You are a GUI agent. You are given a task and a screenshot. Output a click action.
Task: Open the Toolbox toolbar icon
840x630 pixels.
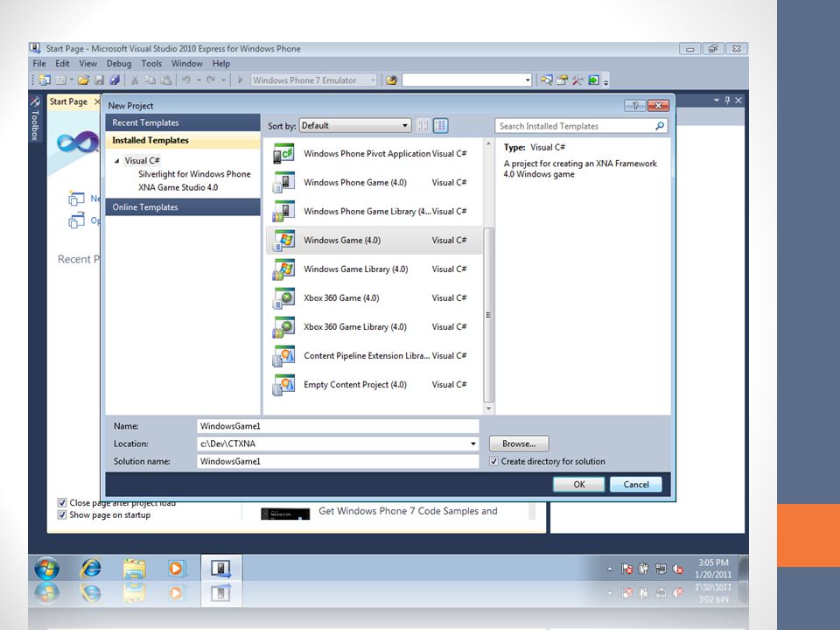click(577, 80)
